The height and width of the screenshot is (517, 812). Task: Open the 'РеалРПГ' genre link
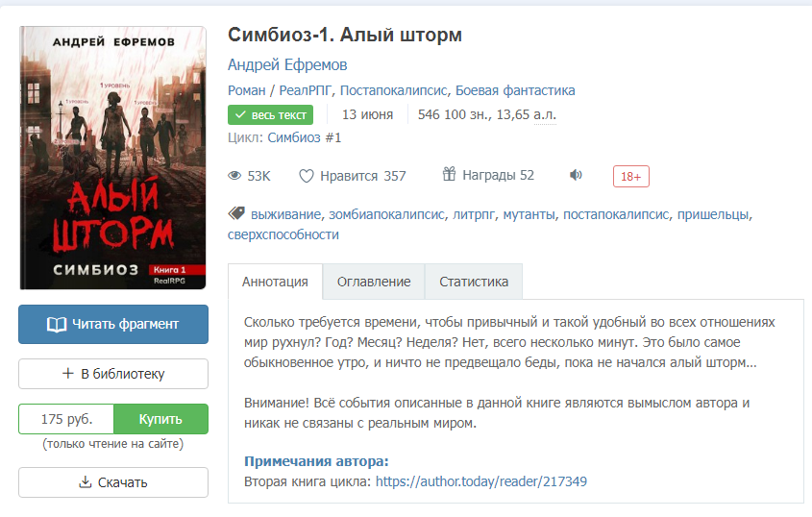point(306,90)
